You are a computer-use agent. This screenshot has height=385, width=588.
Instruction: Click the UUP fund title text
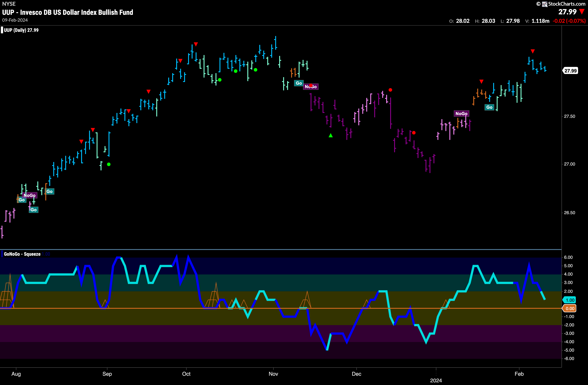coord(68,12)
